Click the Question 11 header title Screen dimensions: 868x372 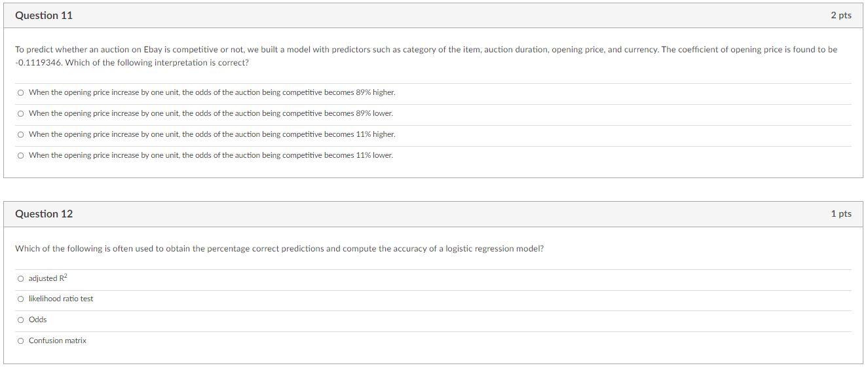44,15
